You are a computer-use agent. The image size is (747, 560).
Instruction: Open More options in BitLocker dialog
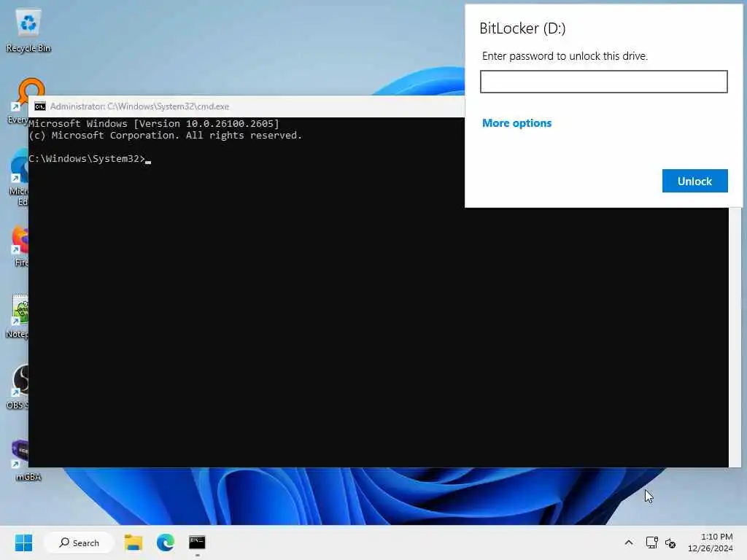pyautogui.click(x=516, y=122)
